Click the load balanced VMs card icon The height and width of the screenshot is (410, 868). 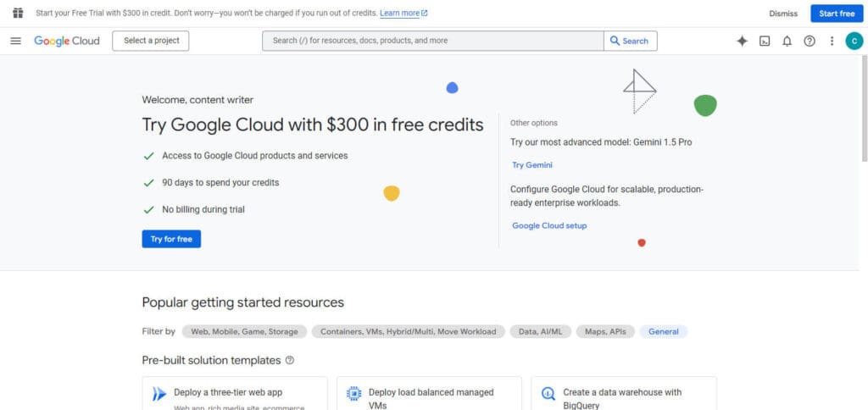pos(353,393)
